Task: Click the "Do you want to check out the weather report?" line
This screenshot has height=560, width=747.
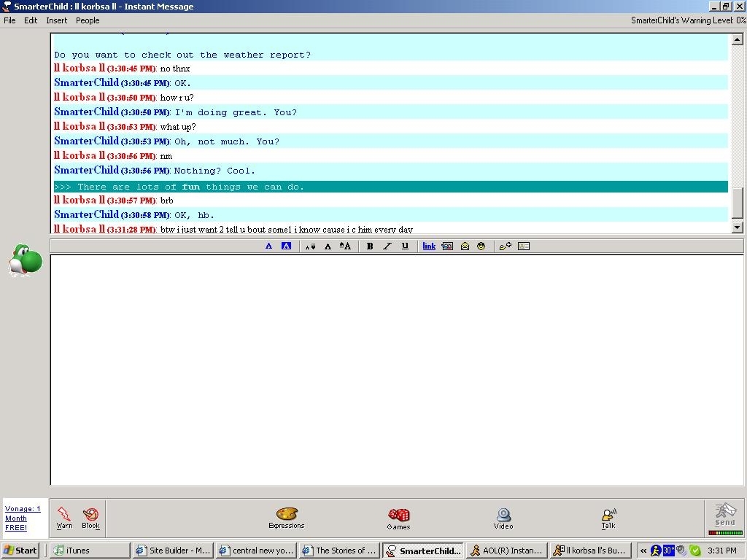Action: coord(182,55)
